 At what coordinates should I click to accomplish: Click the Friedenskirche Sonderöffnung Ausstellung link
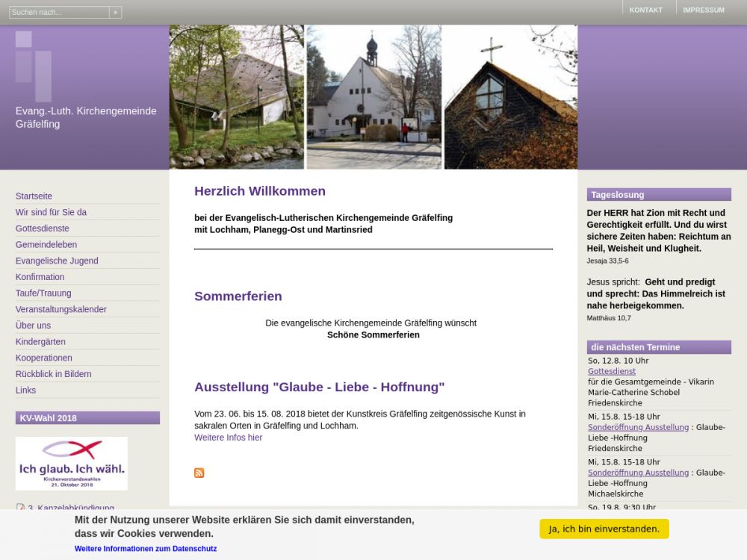click(x=638, y=428)
